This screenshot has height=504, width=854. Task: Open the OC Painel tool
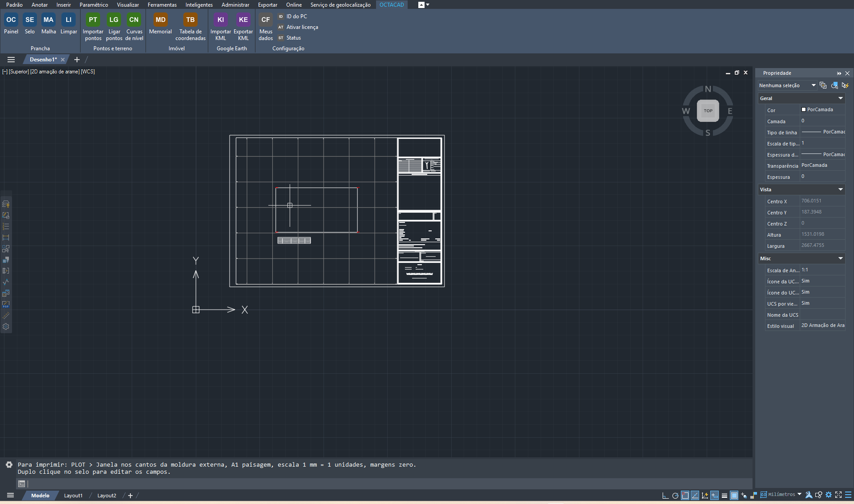11,24
